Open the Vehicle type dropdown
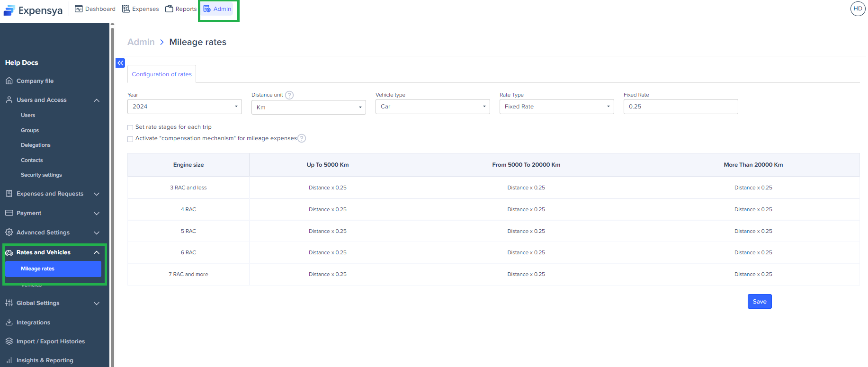The image size is (868, 367). 432,107
